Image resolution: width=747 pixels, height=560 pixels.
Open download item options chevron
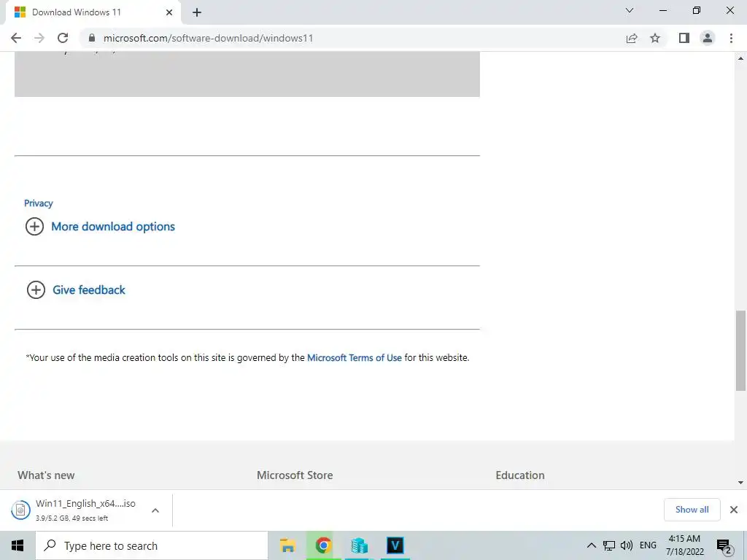(x=155, y=510)
